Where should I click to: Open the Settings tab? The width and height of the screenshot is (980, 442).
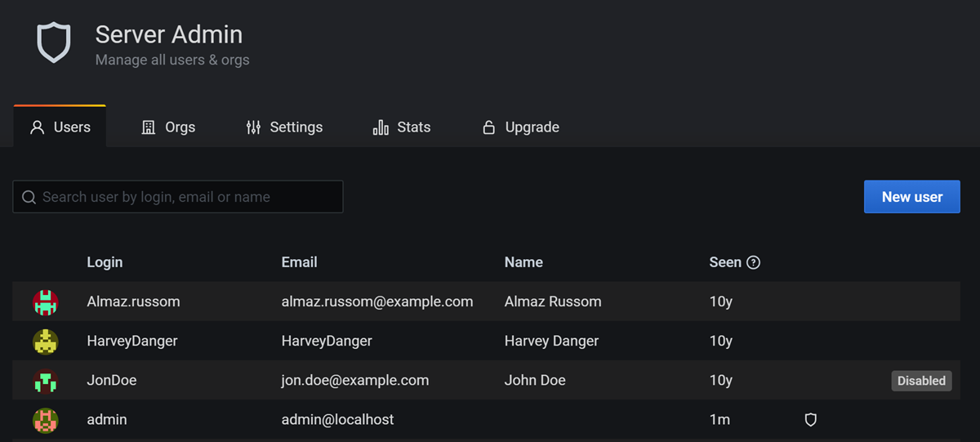(284, 127)
